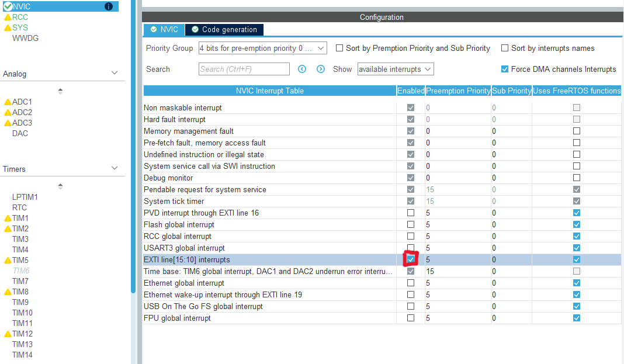Click preemption priority 15 of TIM6 time base
The height and width of the screenshot is (364, 624).
(430, 271)
